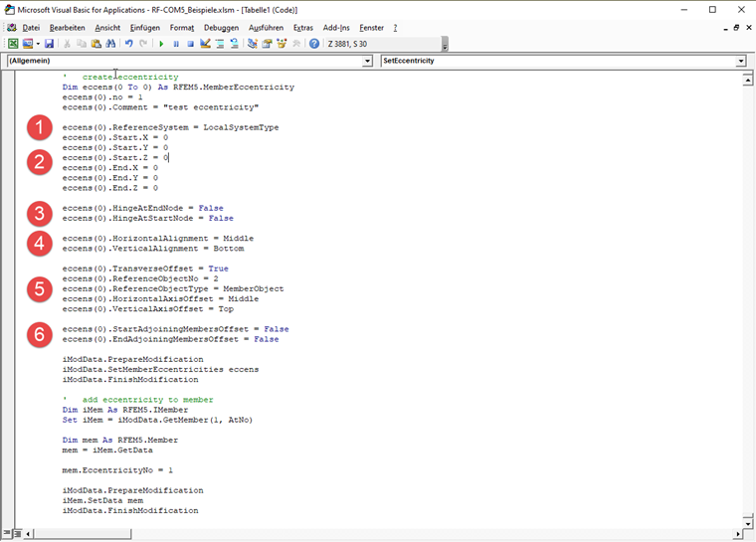Click the 'create eccentricity' comment line
The height and width of the screenshot is (542, 756).
[120, 78]
